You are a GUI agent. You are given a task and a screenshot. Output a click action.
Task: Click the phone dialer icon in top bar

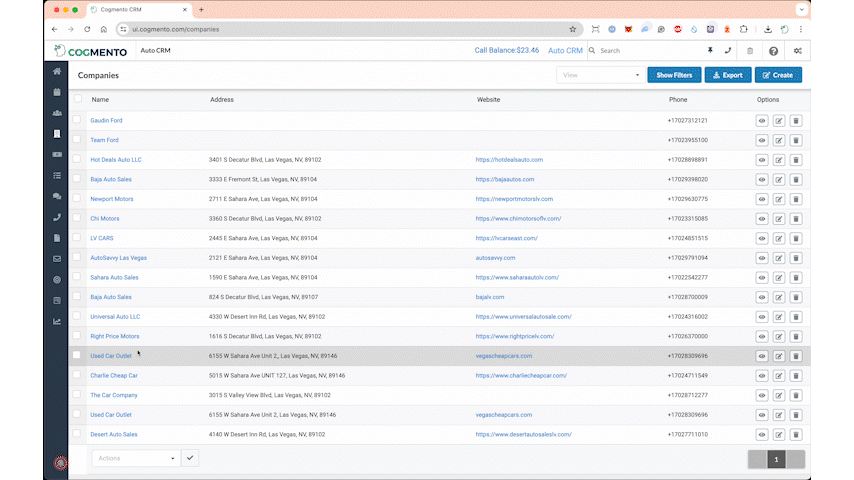[728, 51]
